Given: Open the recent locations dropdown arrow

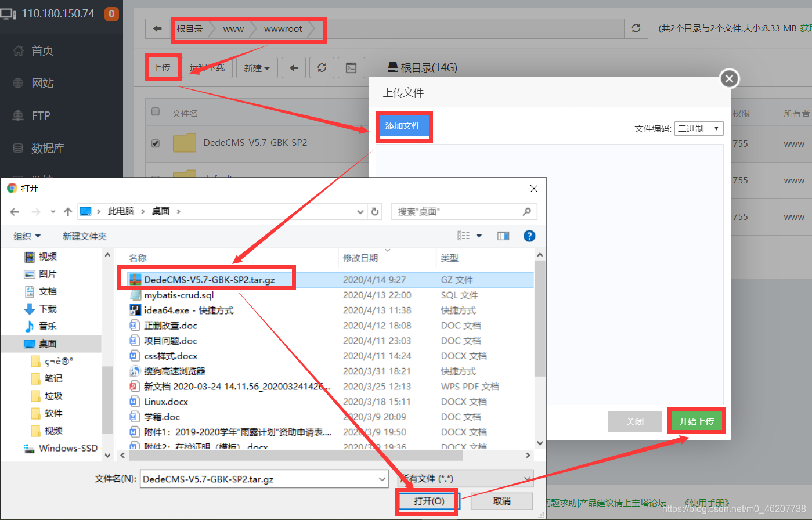Looking at the screenshot, I should [x=53, y=212].
